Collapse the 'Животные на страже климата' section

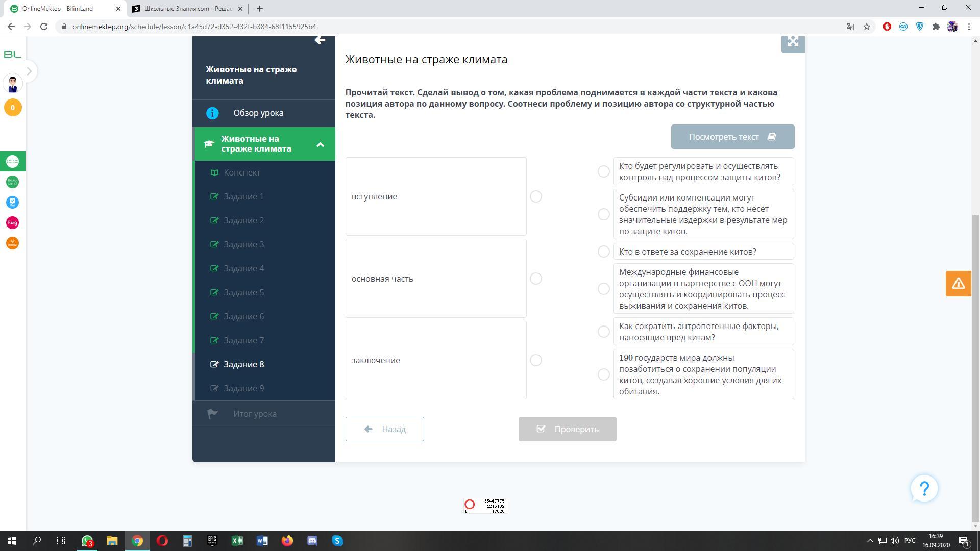click(320, 144)
